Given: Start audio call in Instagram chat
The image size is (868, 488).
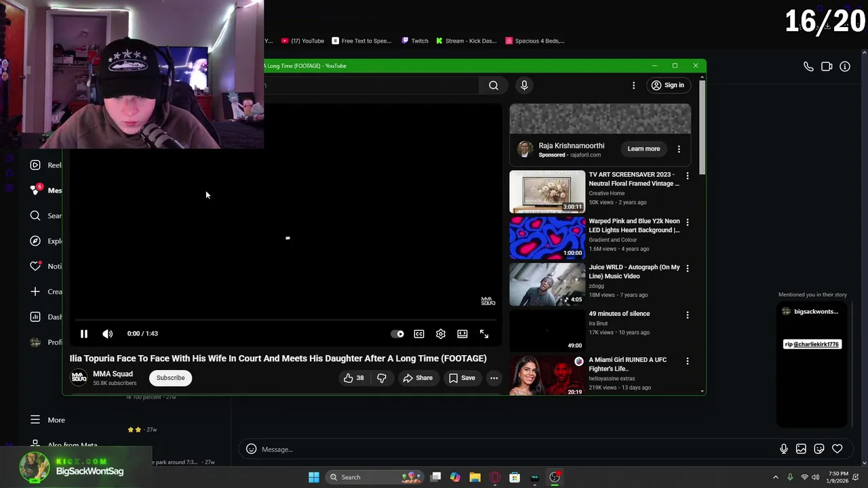Looking at the screenshot, I should pyautogui.click(x=808, y=66).
